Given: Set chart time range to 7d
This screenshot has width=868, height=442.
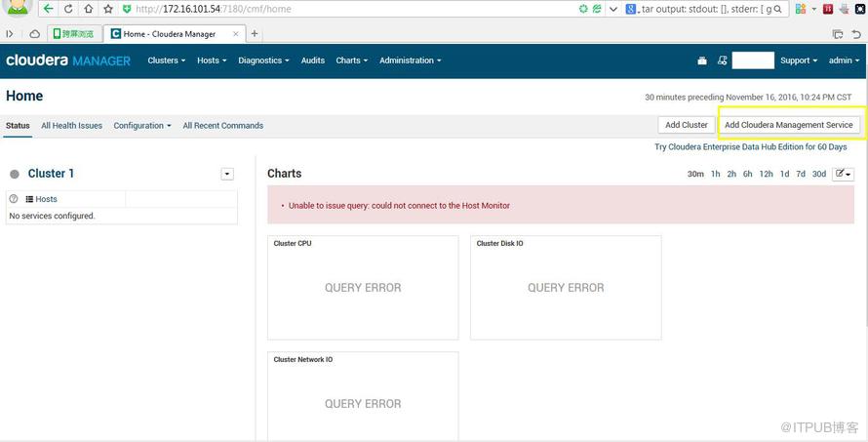Looking at the screenshot, I should coord(801,174).
